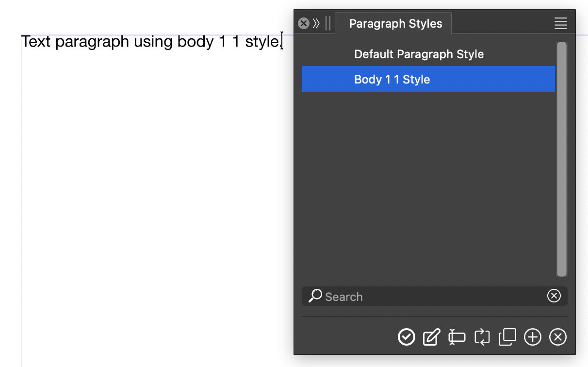This screenshot has width=588, height=367.
Task: Delete the selected paragraph style
Action: 558,337
